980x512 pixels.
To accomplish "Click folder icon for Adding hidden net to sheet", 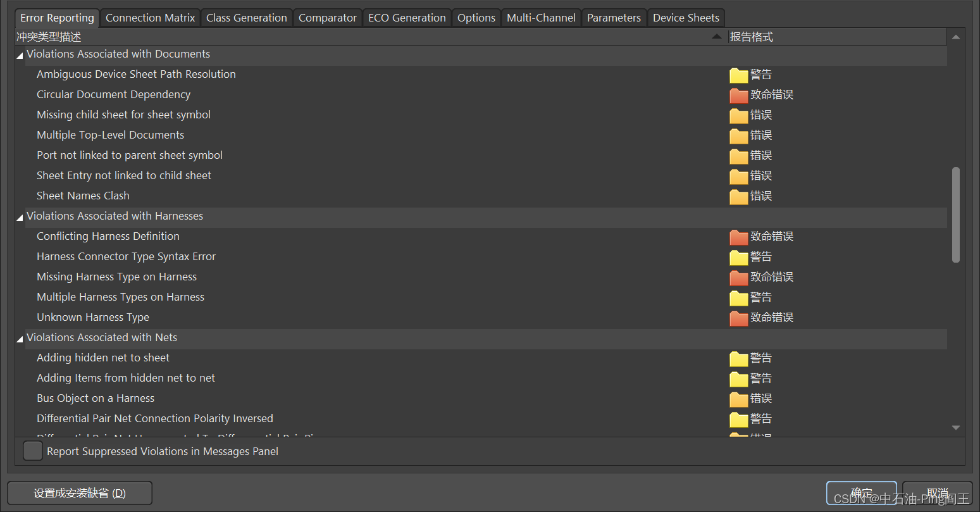I will point(738,358).
